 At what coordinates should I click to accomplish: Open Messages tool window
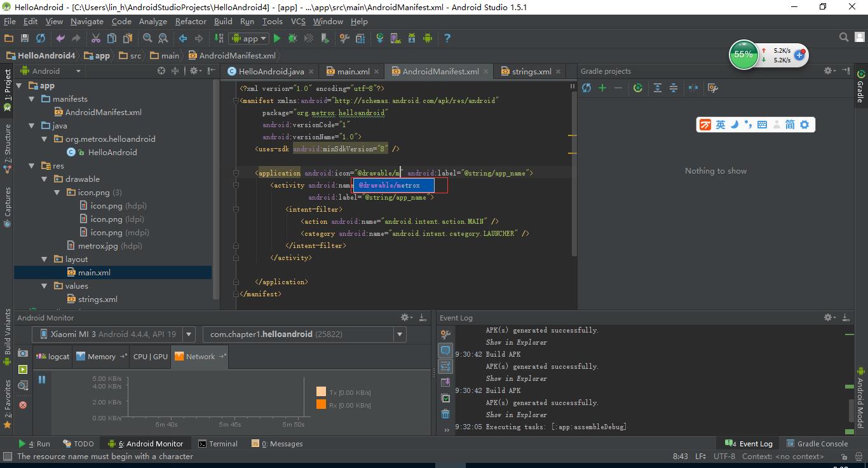coord(277,444)
